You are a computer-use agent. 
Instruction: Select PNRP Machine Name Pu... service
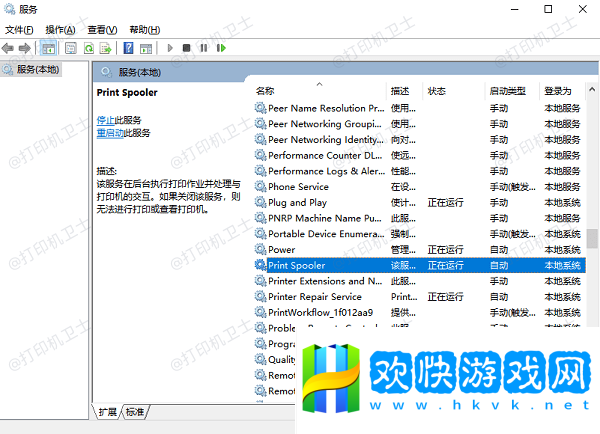point(420,218)
